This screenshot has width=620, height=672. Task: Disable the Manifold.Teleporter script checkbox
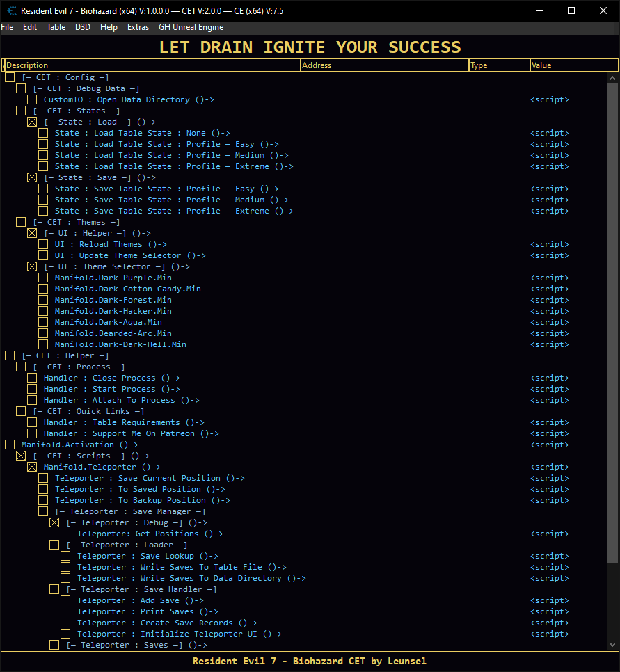point(32,467)
